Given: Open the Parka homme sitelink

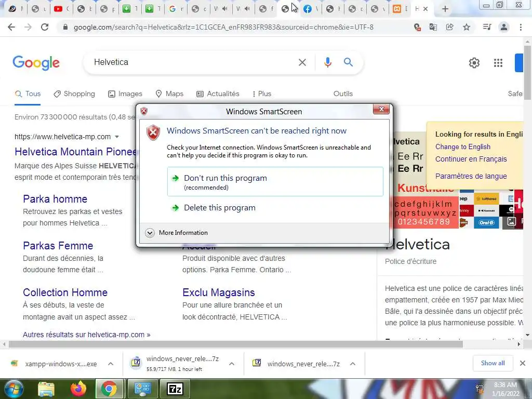Looking at the screenshot, I should [55, 199].
